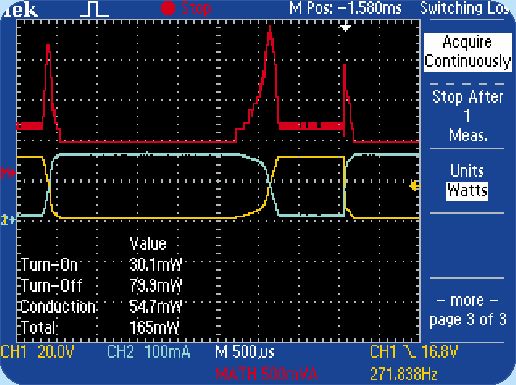
Task: Select the Acquire Continuously option
Action: 468,52
